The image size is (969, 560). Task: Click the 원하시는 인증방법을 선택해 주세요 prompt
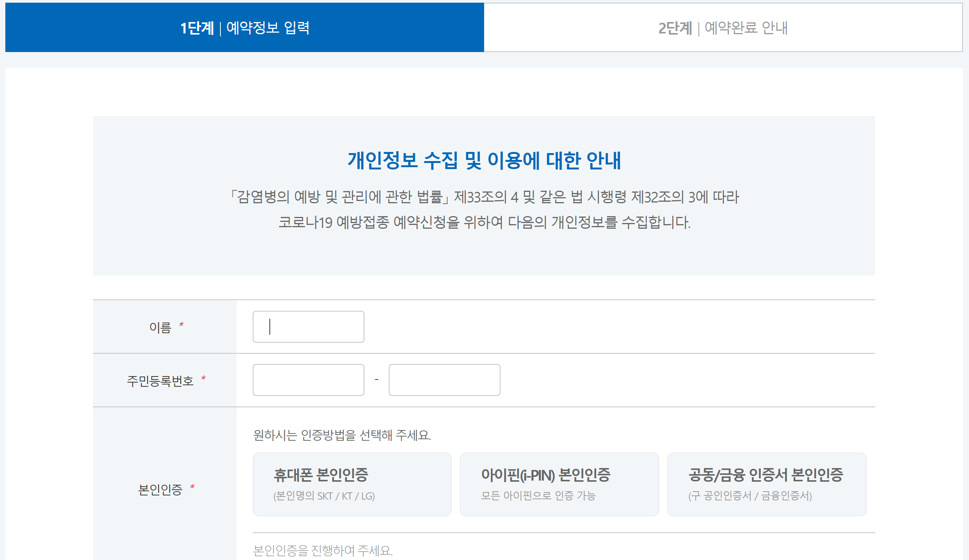tap(342, 435)
